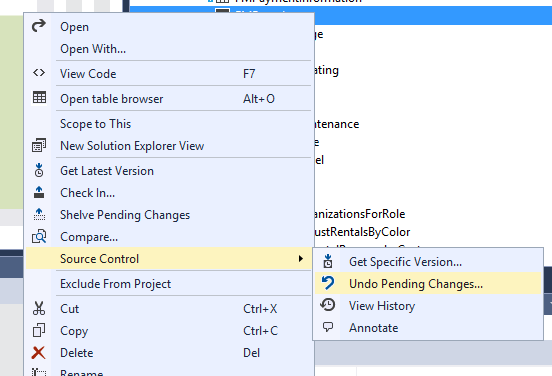
Task: Click the red Delete X icon
Action: coord(38,352)
